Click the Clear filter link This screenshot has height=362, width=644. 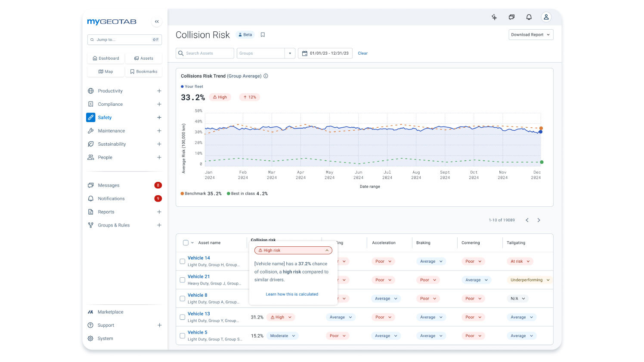pyautogui.click(x=362, y=53)
